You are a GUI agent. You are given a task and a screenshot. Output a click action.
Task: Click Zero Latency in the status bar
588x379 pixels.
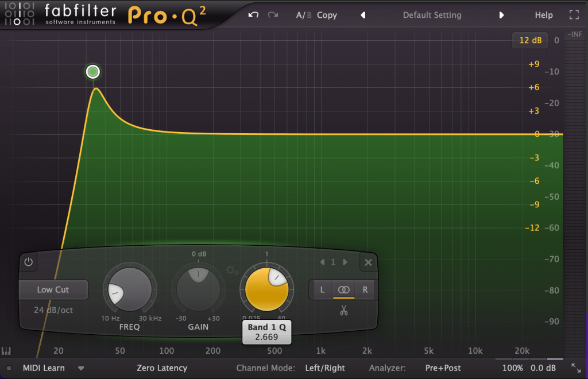click(161, 368)
